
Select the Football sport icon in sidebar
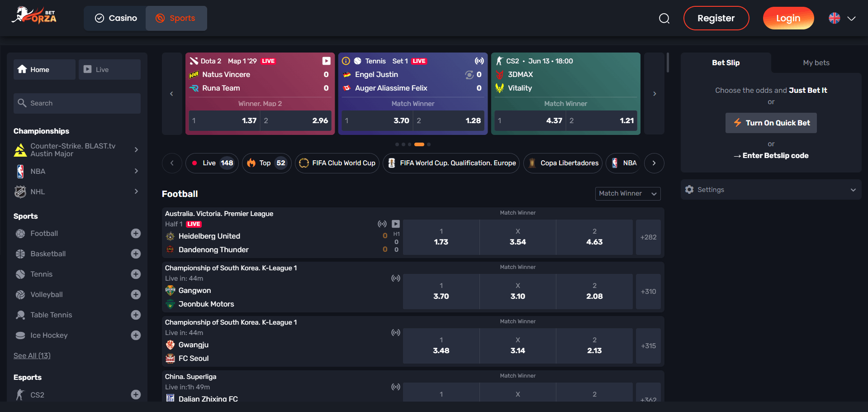tap(20, 233)
